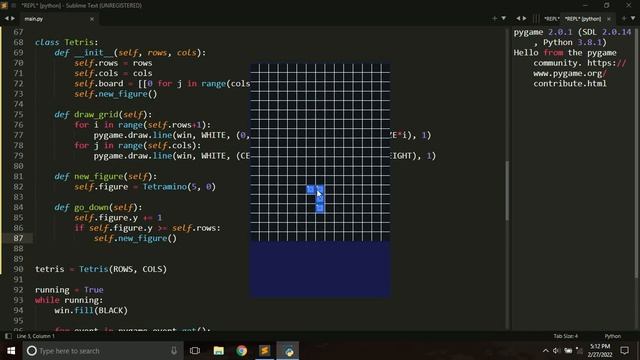Open left pane tab list dropdown
The image size is (640, 360).
504,18
